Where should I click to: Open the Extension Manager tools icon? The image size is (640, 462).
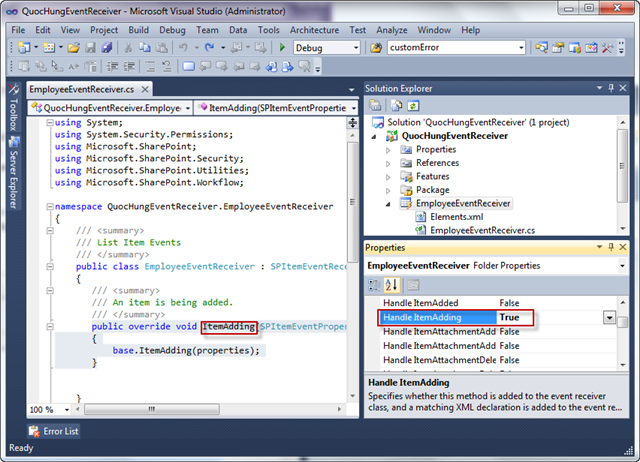[607, 48]
